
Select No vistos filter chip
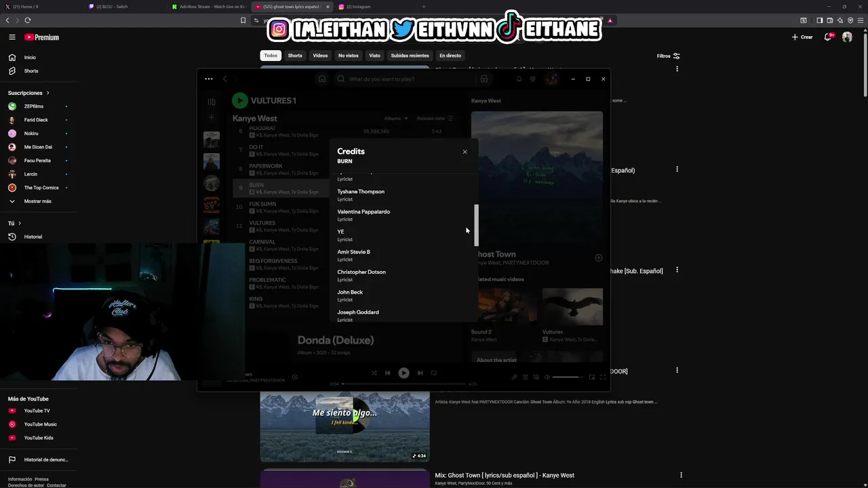[349, 56]
